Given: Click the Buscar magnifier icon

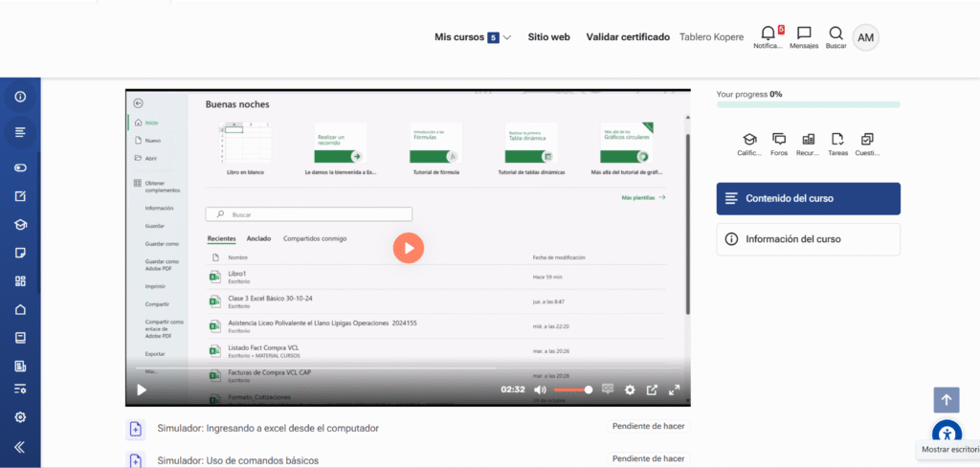Looking at the screenshot, I should click(x=835, y=37).
